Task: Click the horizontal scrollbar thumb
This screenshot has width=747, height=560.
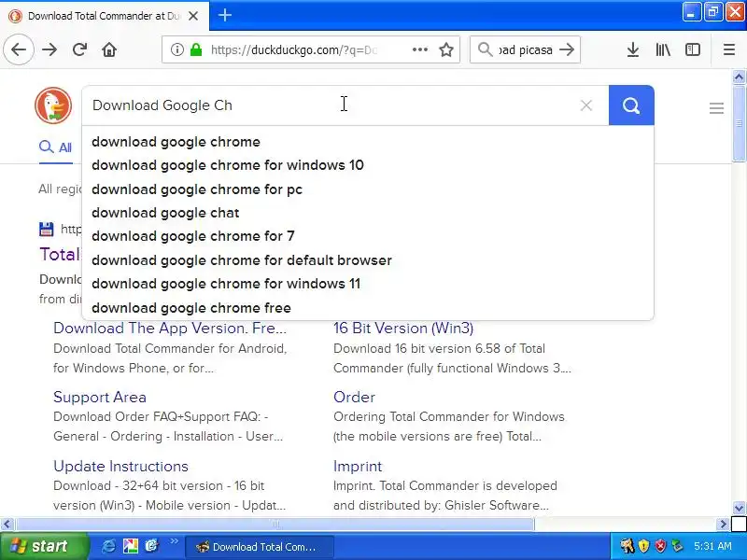Action: [275, 525]
